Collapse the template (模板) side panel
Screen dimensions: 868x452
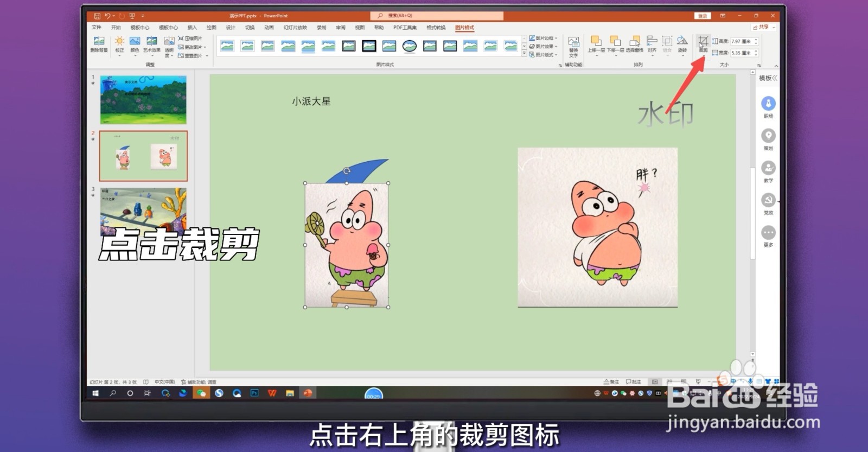[775, 78]
